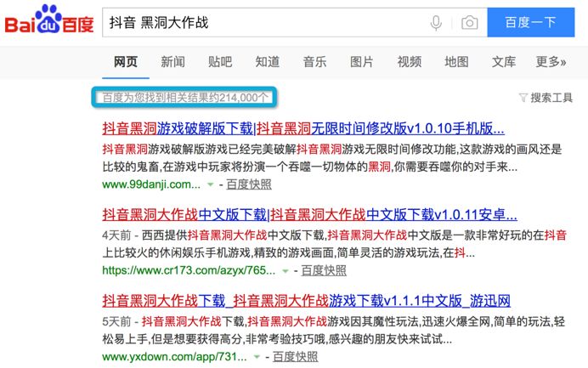Go to the 文库 tab
The image size is (588, 368).
pyautogui.click(x=504, y=61)
